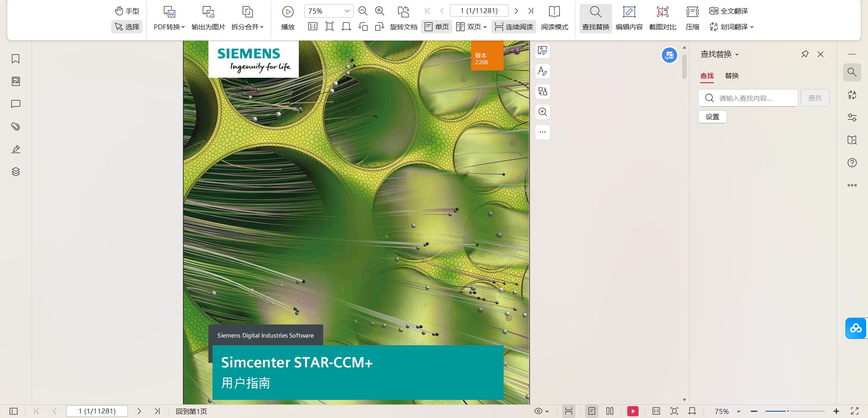This screenshot has height=418, width=868.
Task: Activate the Select tool (选择)
Action: 127,27
